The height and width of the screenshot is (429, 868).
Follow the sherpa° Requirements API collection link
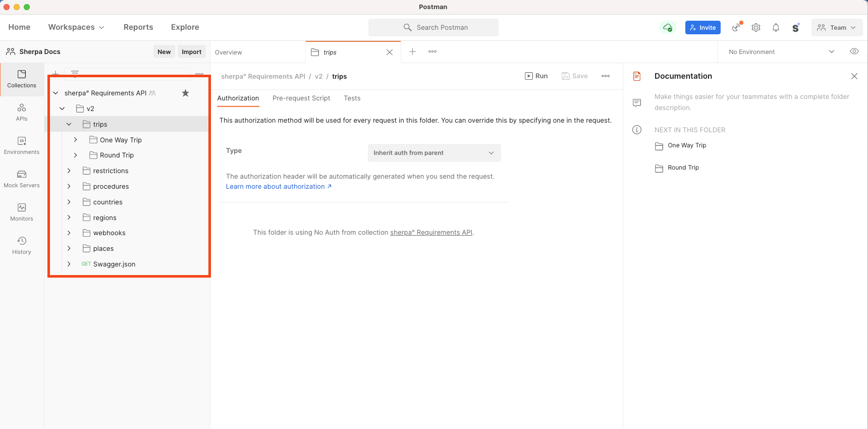(431, 232)
